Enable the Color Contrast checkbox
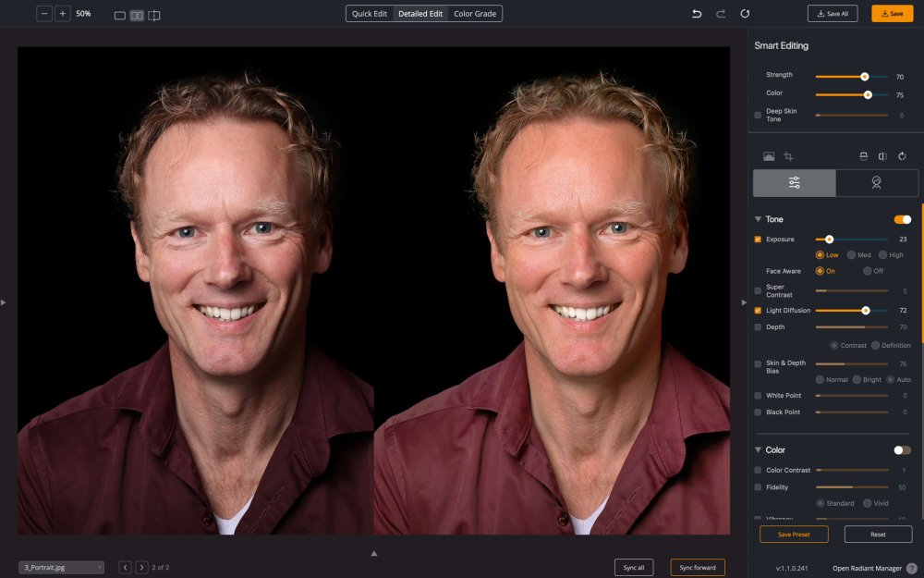The image size is (924, 578). 758,470
